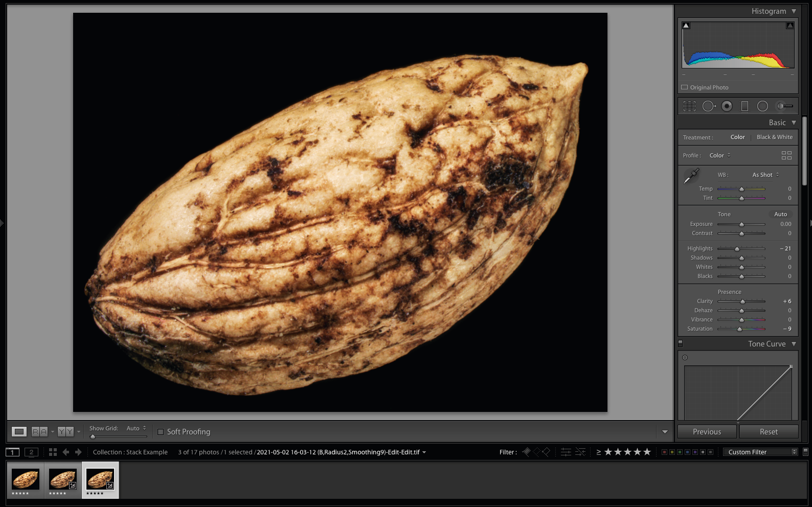Toggle shadow clipping indicator in histogram
This screenshot has width=812, height=507.
point(686,26)
